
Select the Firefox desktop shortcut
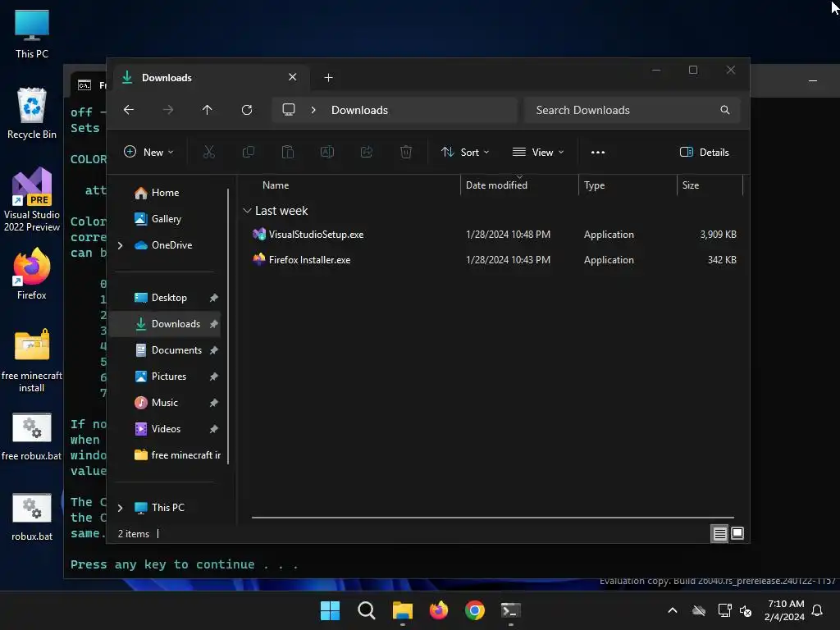32,273
